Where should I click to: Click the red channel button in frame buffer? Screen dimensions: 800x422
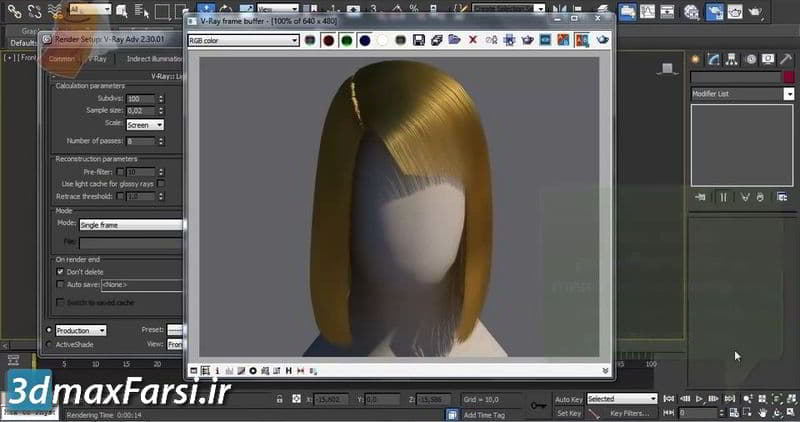(326, 40)
